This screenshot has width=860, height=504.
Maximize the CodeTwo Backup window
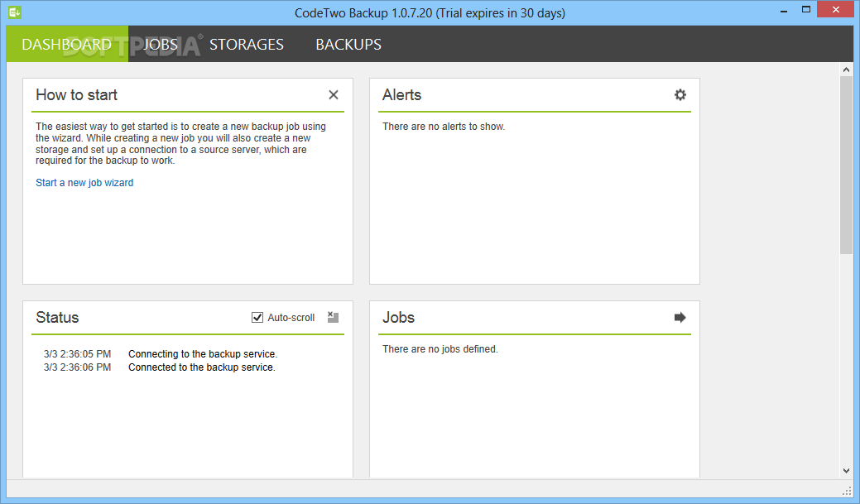click(805, 10)
